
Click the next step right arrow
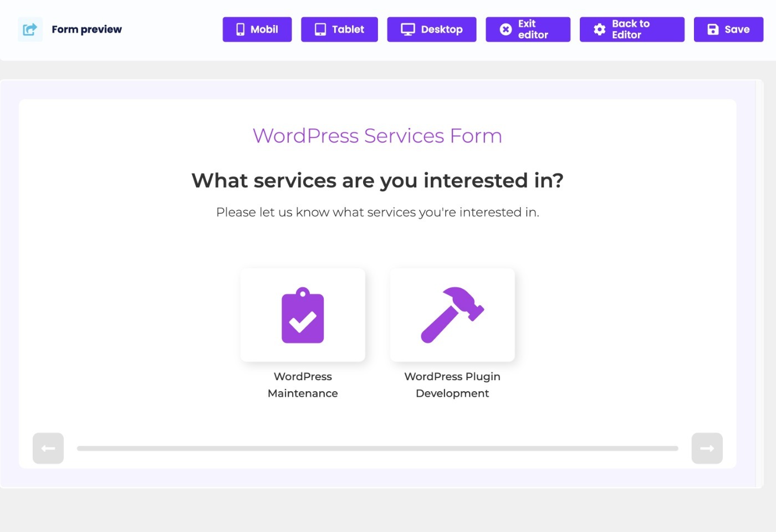point(707,448)
